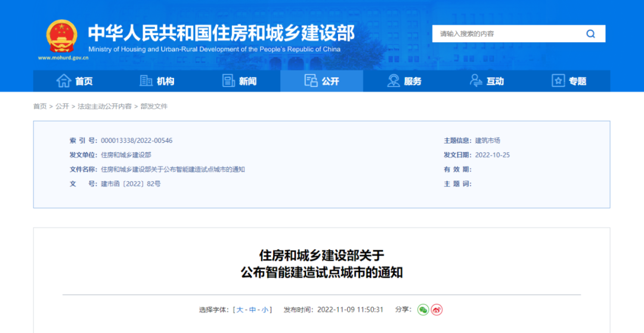Click the national emblem logo
Image resolution: width=644 pixels, height=333 pixels.
pos(61,36)
